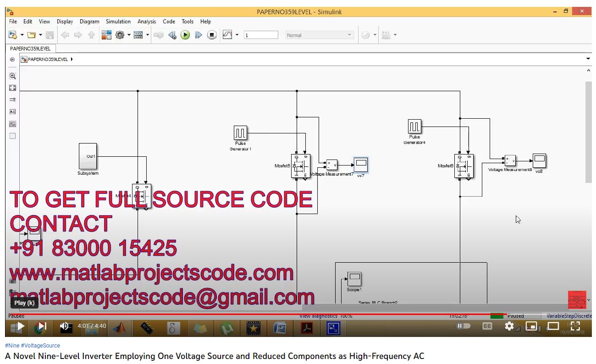Click the Stop simulation button in toolbar
Screen dimensions: 596x364
point(211,35)
